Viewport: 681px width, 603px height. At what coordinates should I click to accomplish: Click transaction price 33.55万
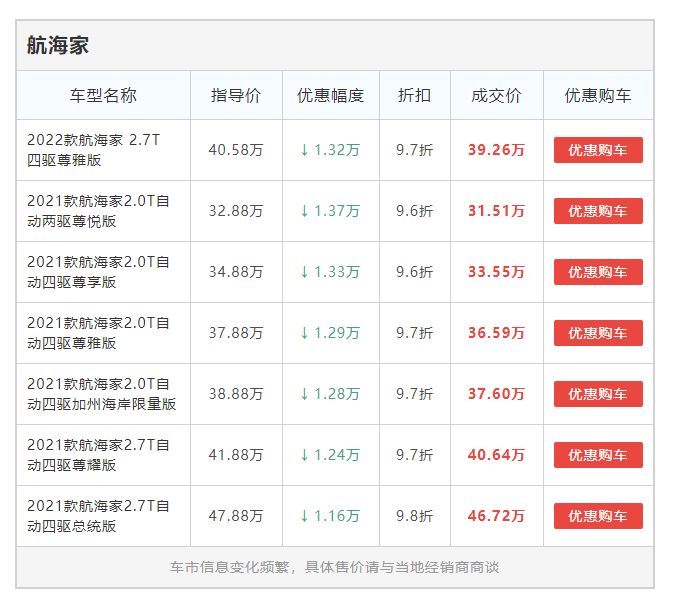[x=496, y=272]
